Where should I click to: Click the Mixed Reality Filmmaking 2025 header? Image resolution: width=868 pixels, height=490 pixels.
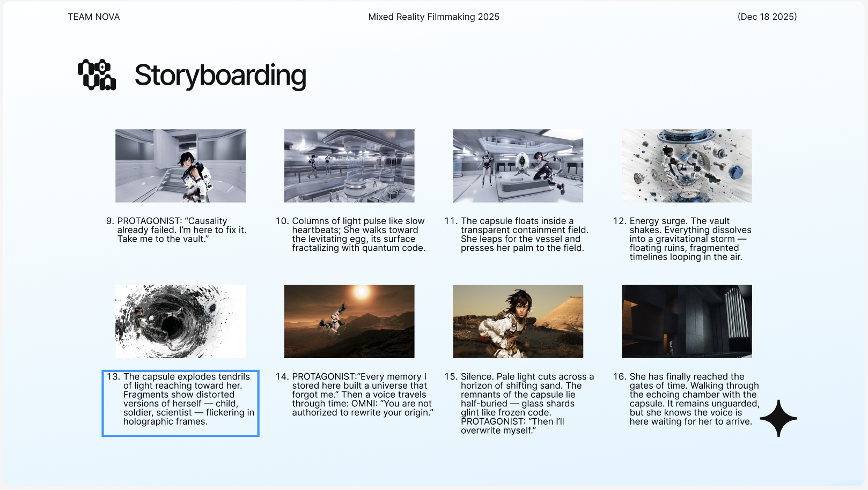coord(433,17)
